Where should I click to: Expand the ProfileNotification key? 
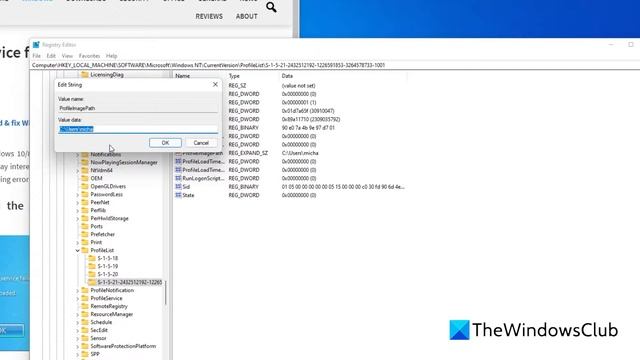(78, 290)
